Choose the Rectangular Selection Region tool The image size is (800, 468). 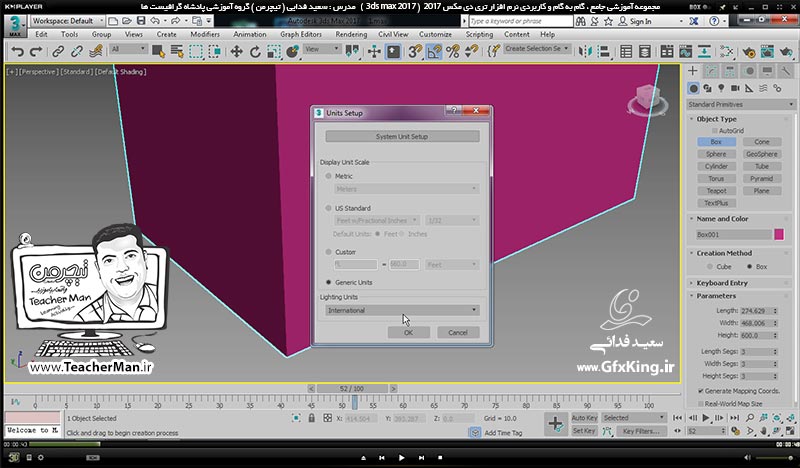coord(196,52)
